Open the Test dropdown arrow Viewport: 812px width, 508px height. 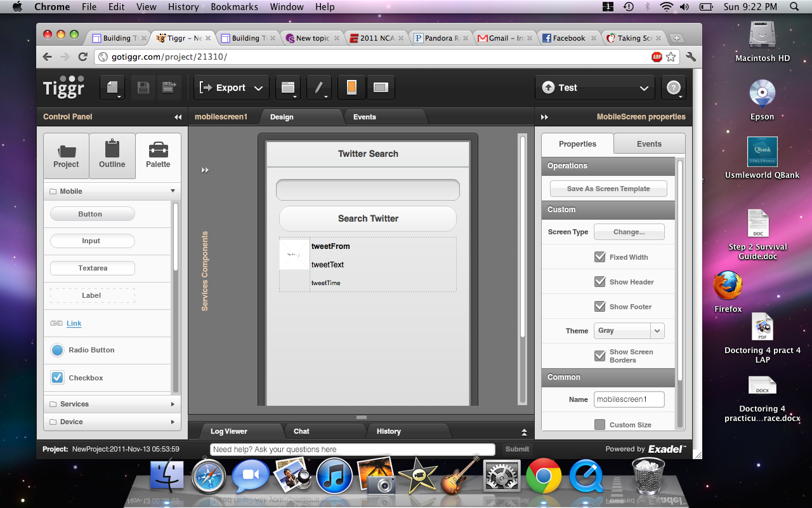(x=644, y=88)
